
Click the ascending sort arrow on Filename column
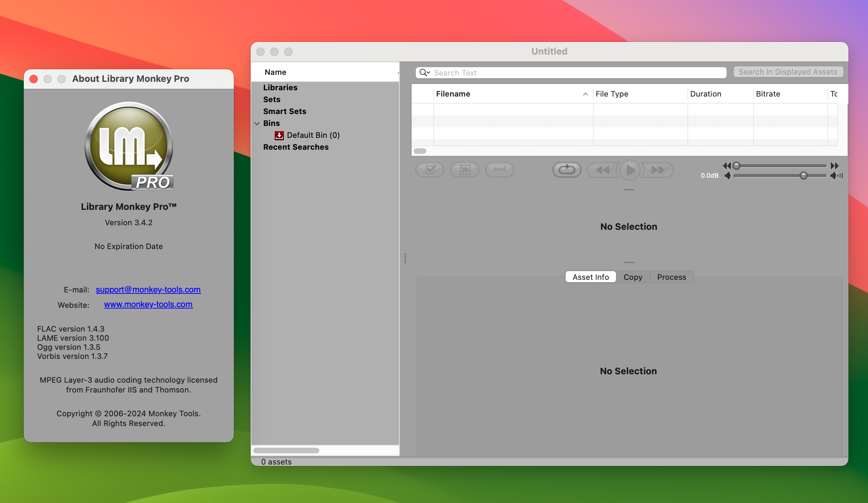[585, 94]
